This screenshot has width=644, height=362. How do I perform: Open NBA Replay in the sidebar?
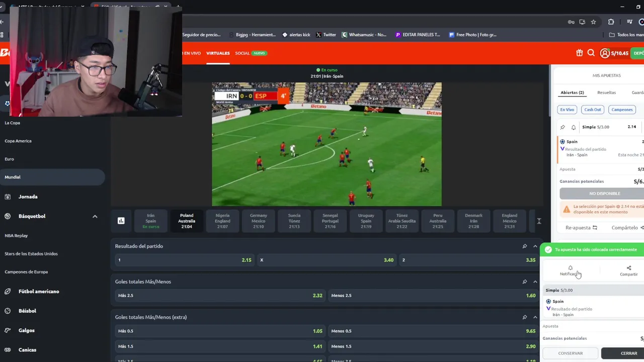click(16, 236)
